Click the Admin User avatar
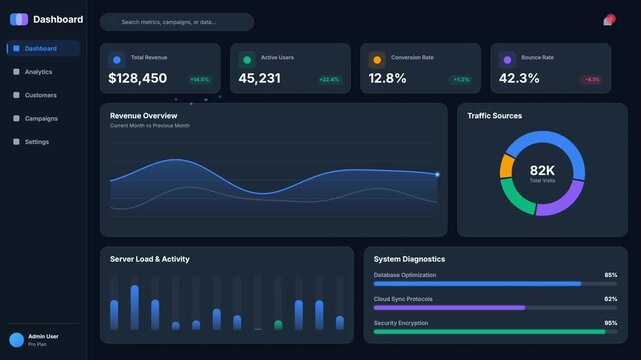This screenshot has height=360, width=641. pos(16,340)
